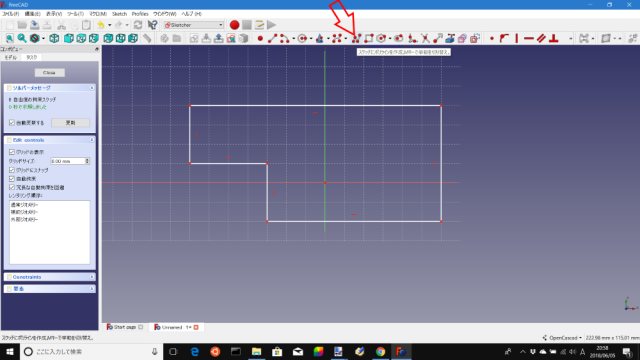Toggle the grid snap checkbox
This screenshot has height=360, width=640.
[x=12, y=170]
